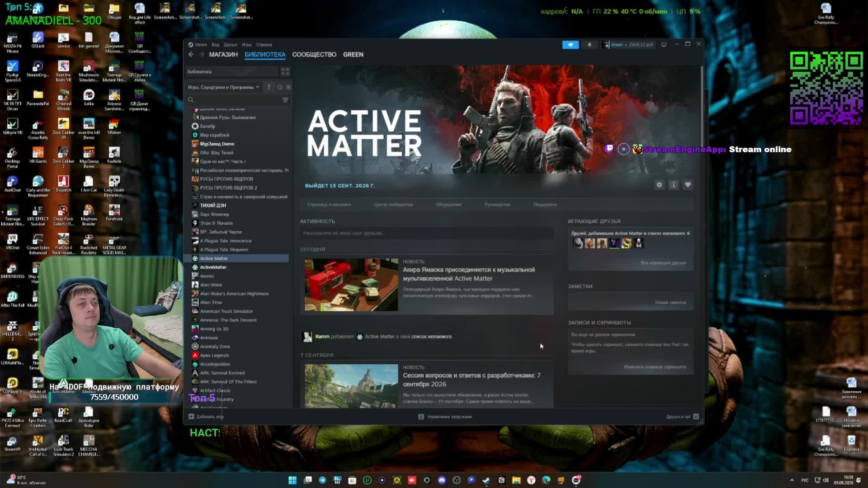Open Обсуждения for Active Matter
Viewport: 868px width, 488px height.
(x=448, y=205)
